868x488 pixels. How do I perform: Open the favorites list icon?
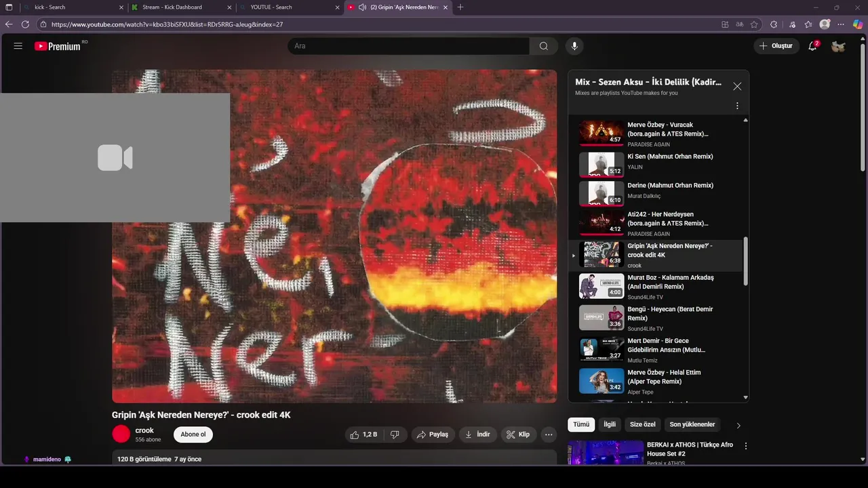(x=808, y=24)
